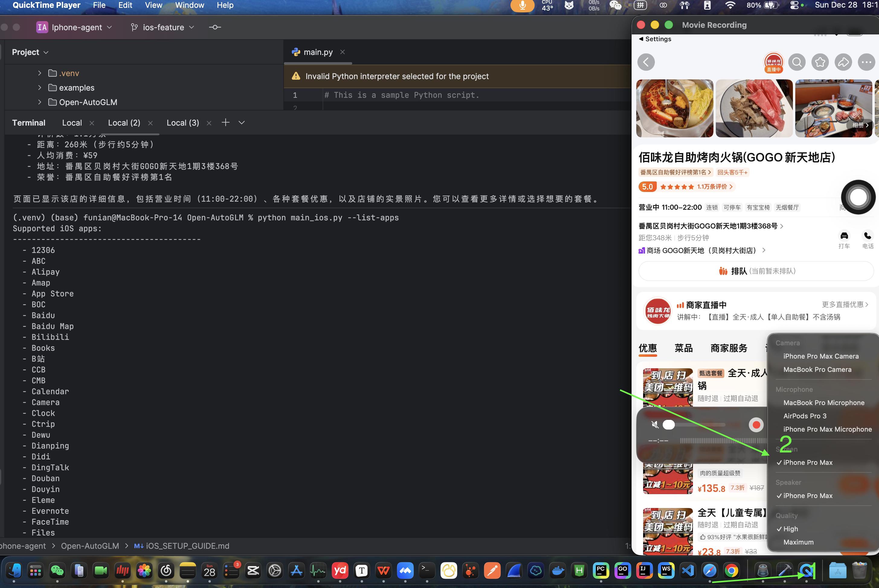
Task: Switch to the Local (3) terminal tab
Action: click(x=182, y=123)
